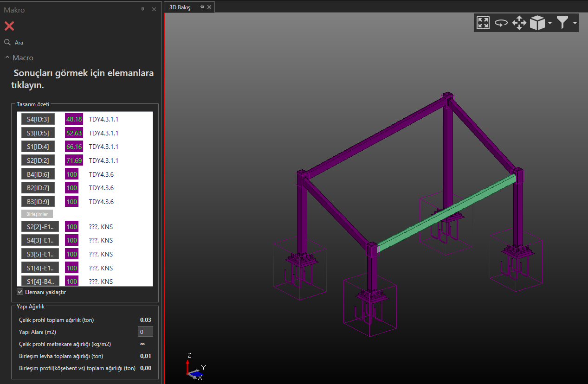The image size is (588, 384).
Task: Select the pan view arrows tool
Action: click(519, 23)
